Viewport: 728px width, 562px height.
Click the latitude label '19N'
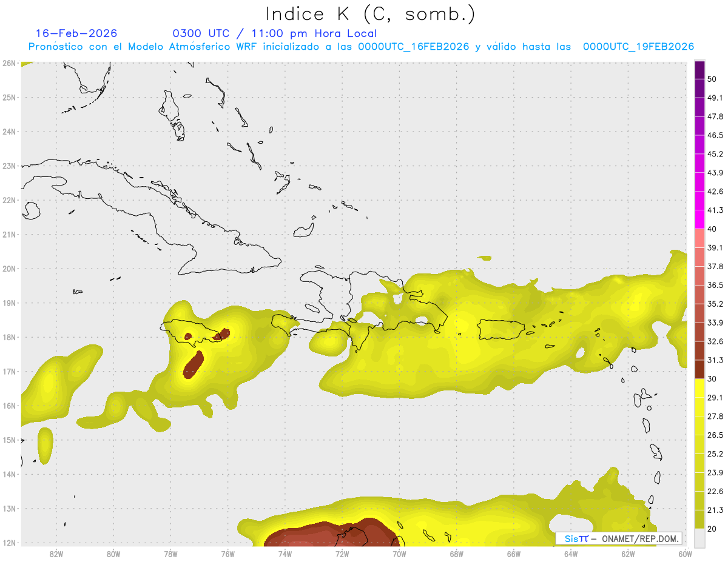click(8, 303)
